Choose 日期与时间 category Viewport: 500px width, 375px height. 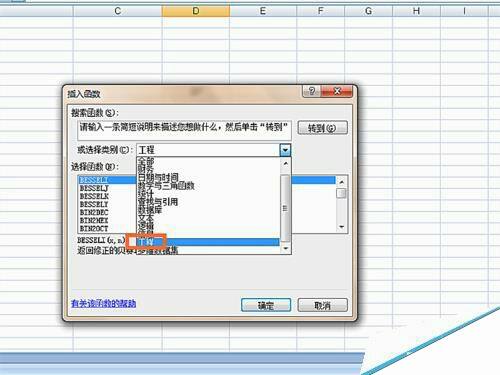(158, 177)
